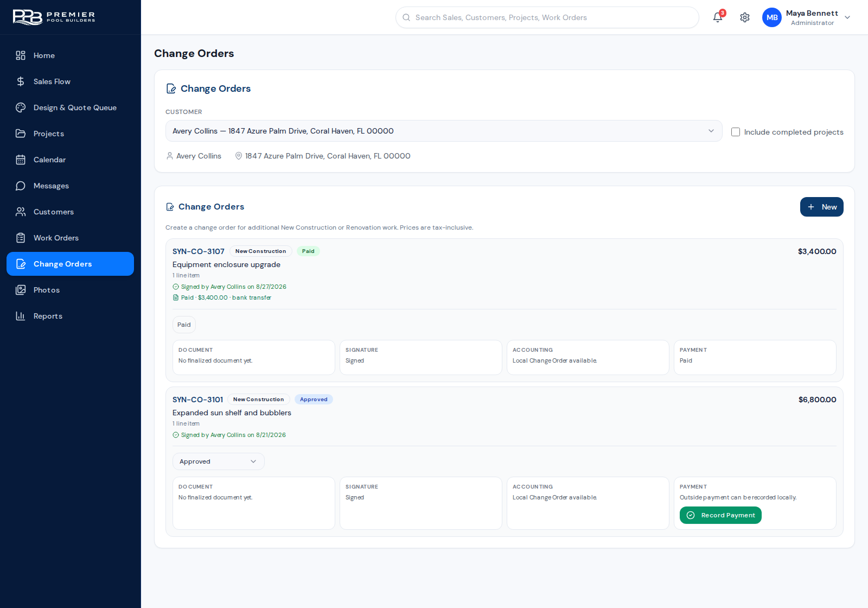This screenshot has width=868, height=608.
Task: Open the settings gear
Action: tap(745, 17)
